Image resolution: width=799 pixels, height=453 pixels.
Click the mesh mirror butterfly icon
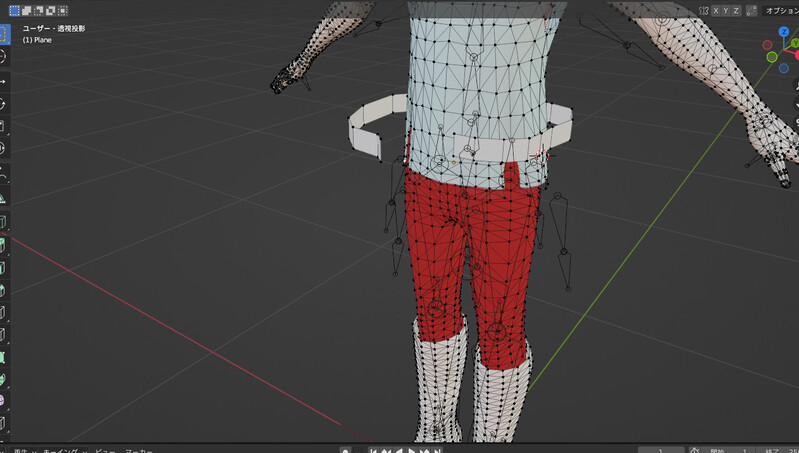[704, 10]
